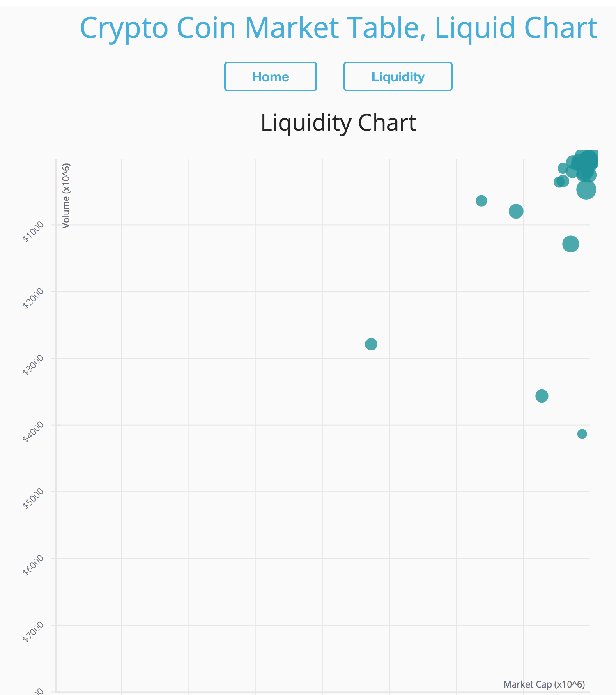616x695 pixels.
Task: Click the $6000 volume tick label
Action: pos(33,565)
